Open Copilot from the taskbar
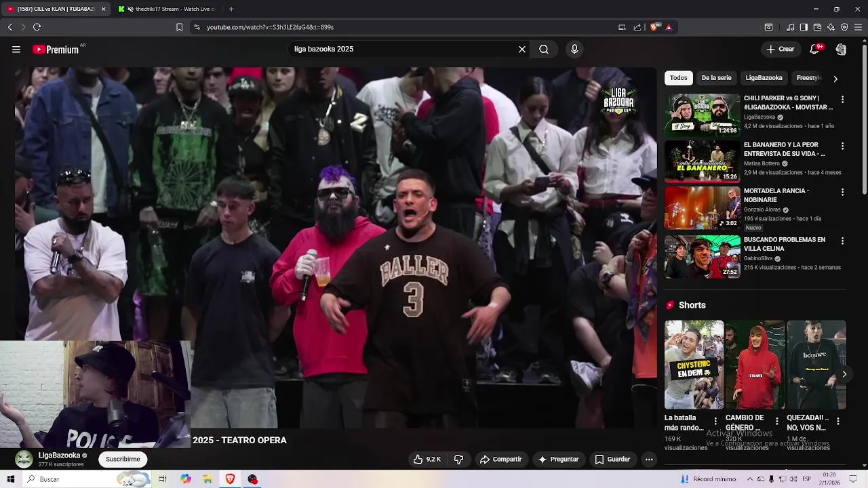 [185, 479]
